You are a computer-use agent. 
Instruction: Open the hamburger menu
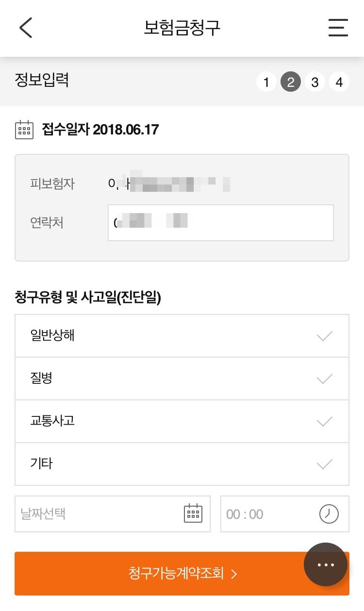338,28
